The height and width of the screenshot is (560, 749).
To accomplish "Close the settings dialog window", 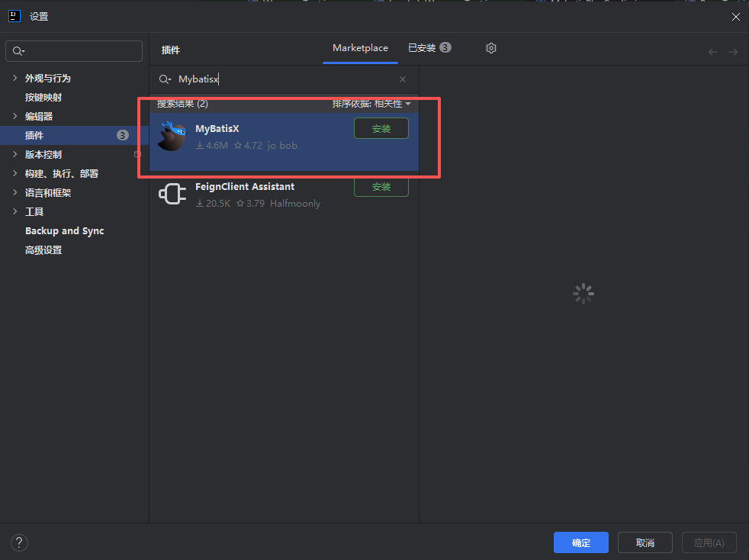I will point(735,17).
